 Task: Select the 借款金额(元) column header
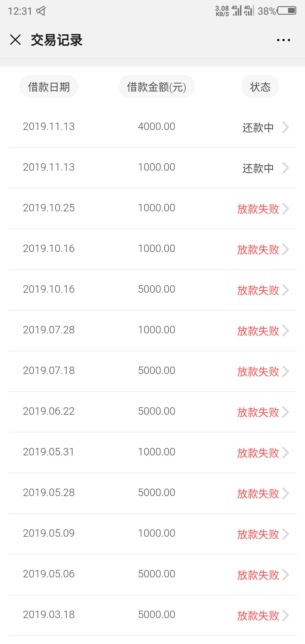(156, 87)
